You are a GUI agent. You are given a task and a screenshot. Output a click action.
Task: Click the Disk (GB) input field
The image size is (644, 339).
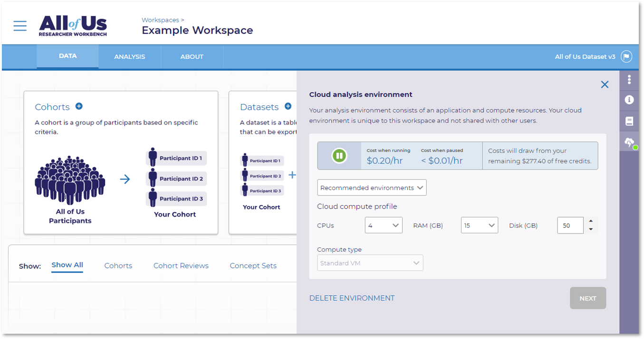click(x=570, y=226)
